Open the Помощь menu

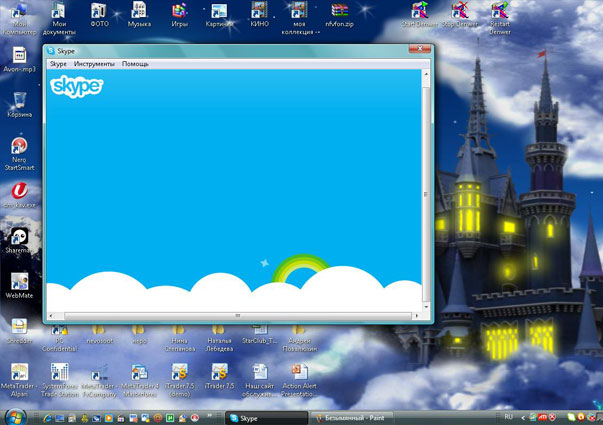(135, 64)
